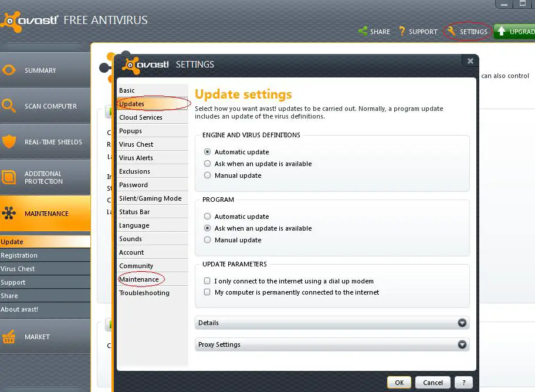Image resolution: width=535 pixels, height=392 pixels.
Task: Select Automatic update under Program
Action: (207, 216)
